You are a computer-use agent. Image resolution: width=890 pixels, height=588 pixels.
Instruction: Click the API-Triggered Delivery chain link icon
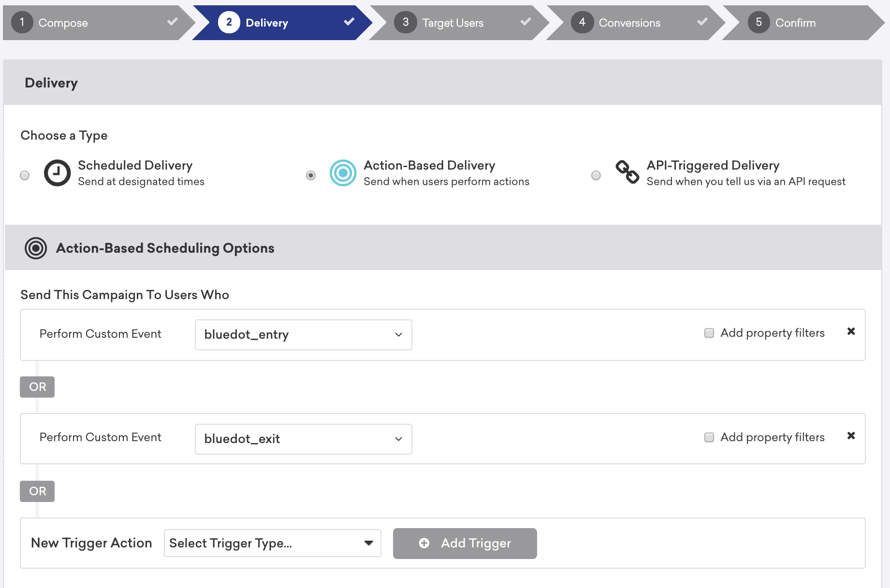[627, 172]
